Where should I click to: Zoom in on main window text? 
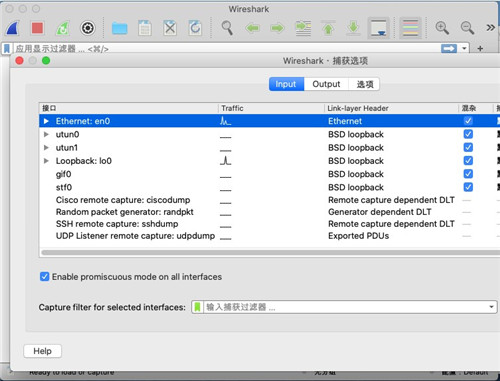point(442,28)
